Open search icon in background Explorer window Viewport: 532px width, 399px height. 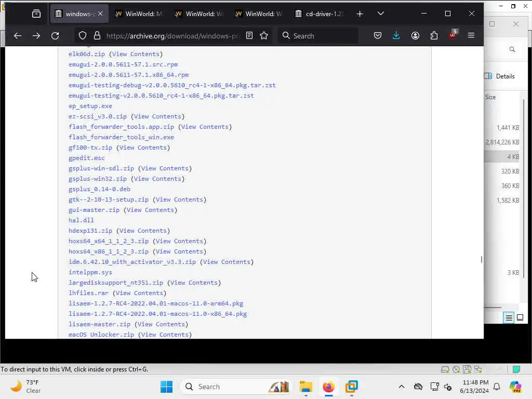[x=512, y=49]
